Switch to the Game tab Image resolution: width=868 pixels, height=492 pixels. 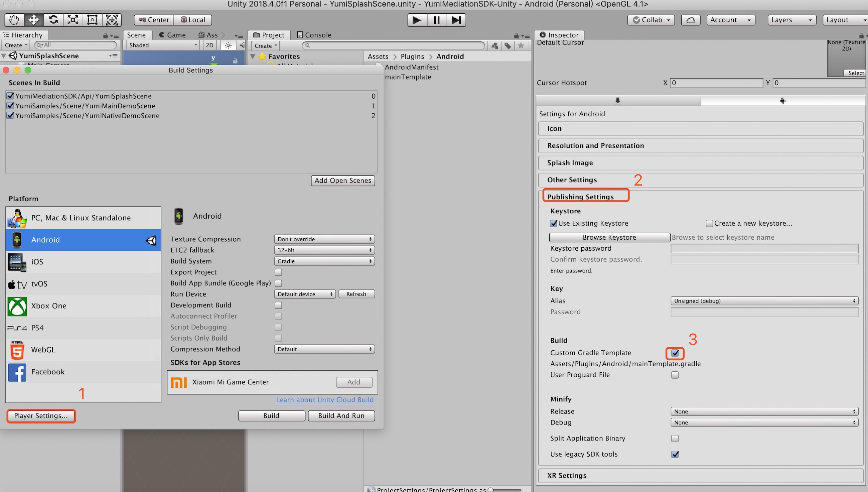173,35
